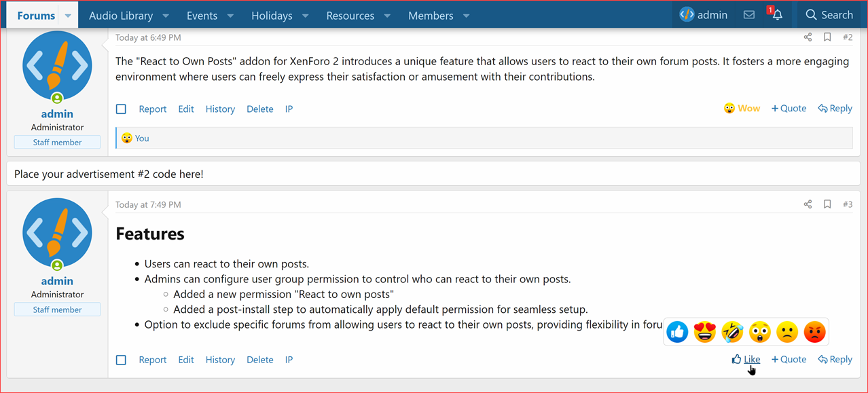Select the thumbs-up Like reaction
The height and width of the screenshot is (393, 868).
[x=677, y=332]
